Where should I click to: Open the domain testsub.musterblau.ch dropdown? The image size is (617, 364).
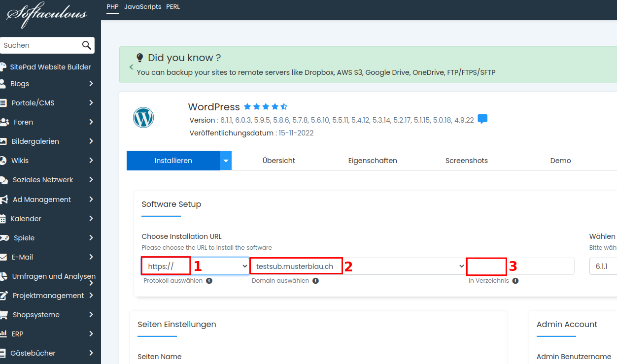358,266
